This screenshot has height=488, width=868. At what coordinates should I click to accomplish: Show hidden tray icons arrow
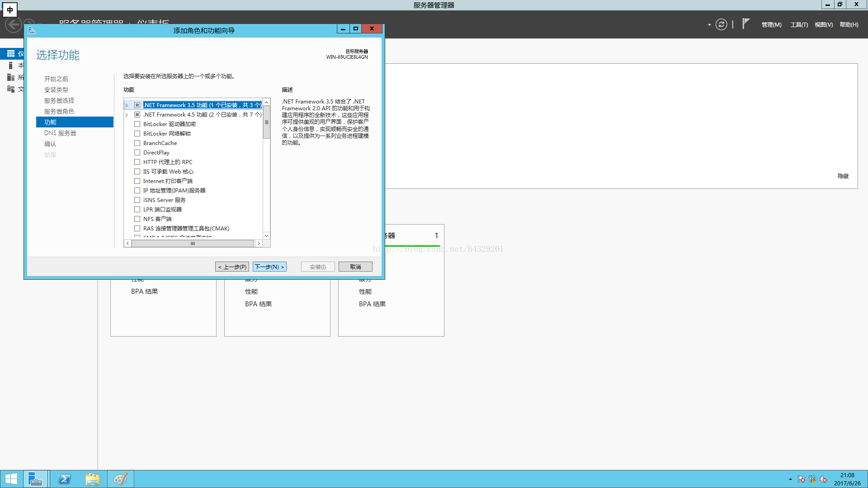(x=790, y=479)
